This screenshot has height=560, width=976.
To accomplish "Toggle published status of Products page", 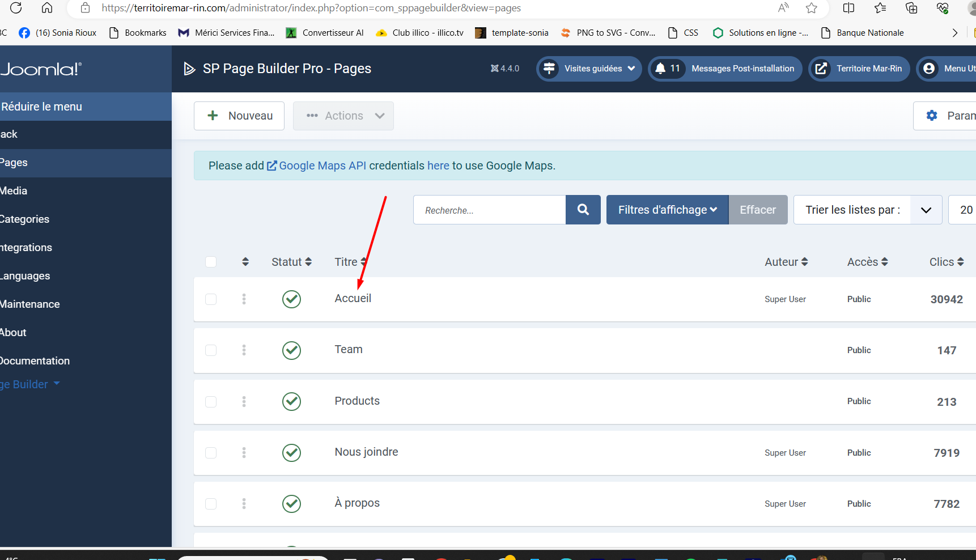I will (291, 401).
